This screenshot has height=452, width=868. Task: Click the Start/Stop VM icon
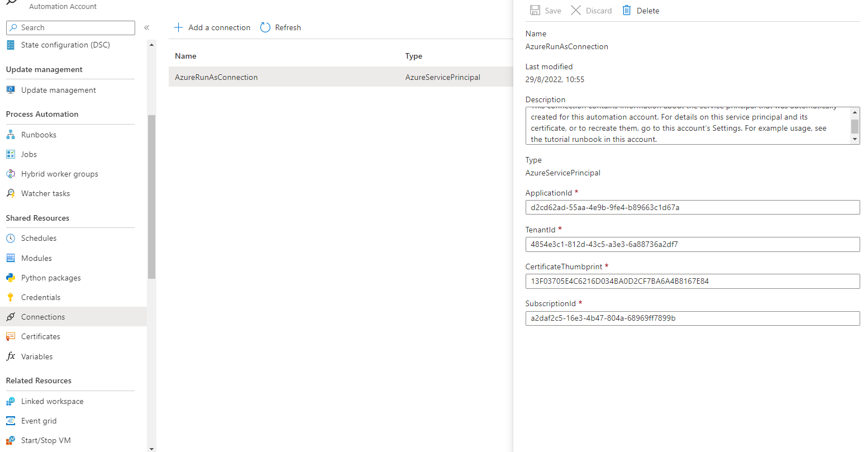[x=11, y=440]
